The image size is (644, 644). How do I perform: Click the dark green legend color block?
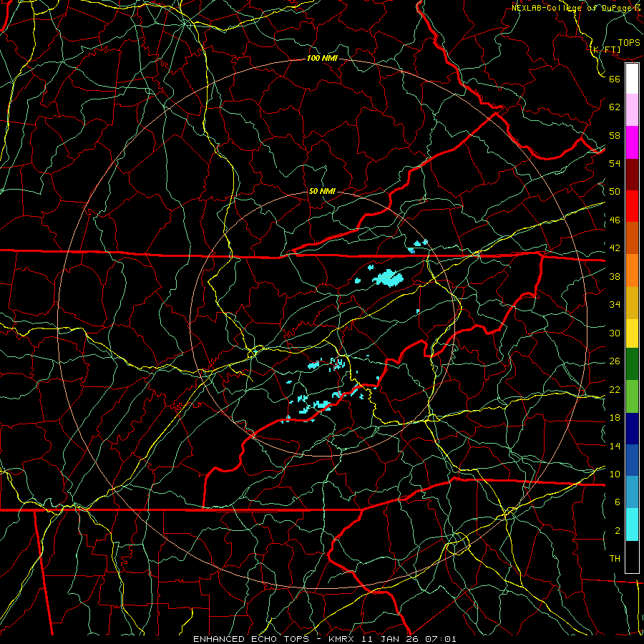[x=632, y=364]
